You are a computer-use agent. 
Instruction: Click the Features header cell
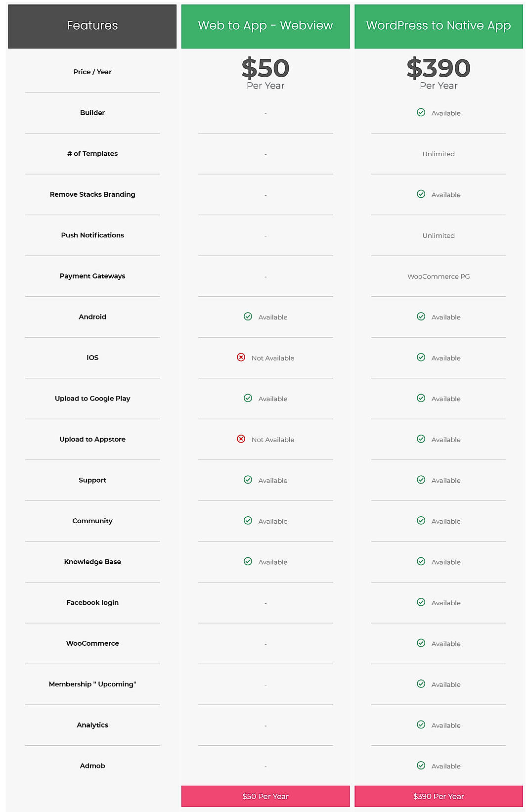coord(92,25)
